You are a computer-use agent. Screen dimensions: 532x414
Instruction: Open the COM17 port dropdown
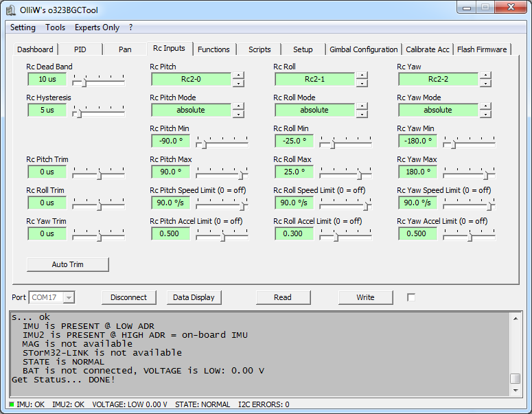click(x=69, y=297)
